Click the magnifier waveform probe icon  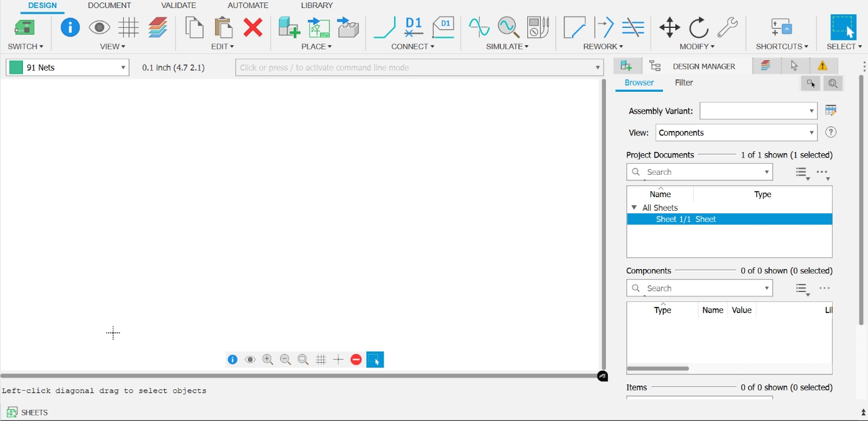tap(509, 27)
